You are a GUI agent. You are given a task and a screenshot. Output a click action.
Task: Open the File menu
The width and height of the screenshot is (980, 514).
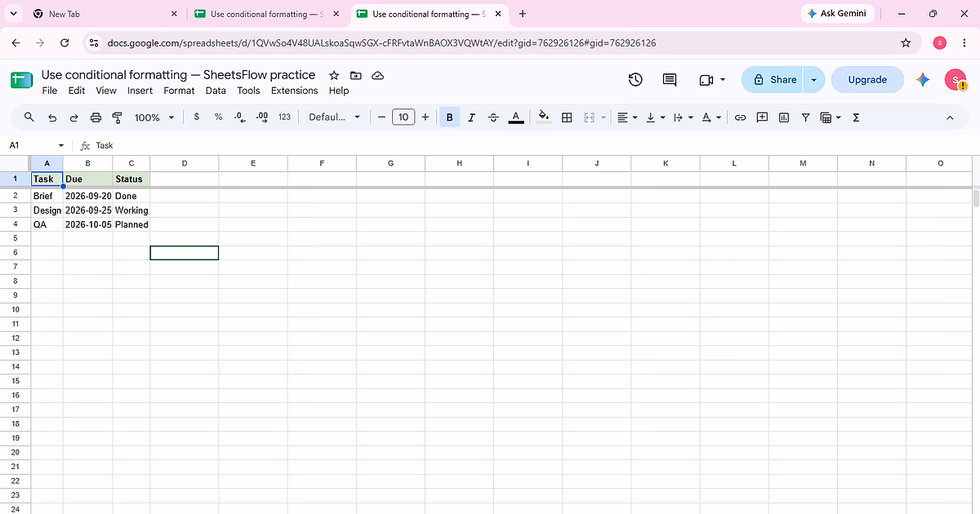pos(50,91)
